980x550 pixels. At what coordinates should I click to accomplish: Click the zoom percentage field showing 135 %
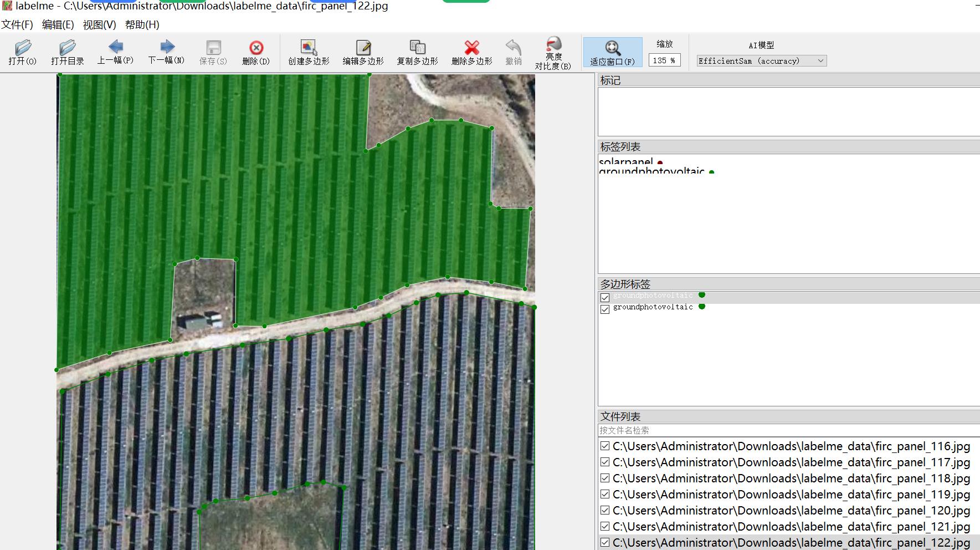point(664,60)
